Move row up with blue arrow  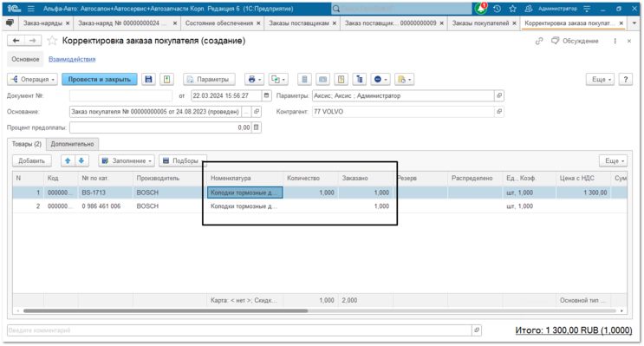tap(68, 160)
